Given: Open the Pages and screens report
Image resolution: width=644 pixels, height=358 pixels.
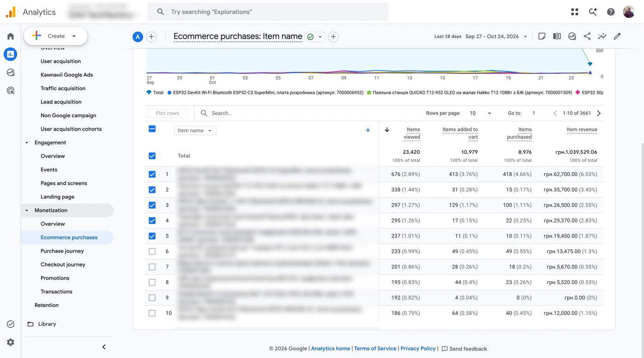Looking at the screenshot, I should point(64,183).
